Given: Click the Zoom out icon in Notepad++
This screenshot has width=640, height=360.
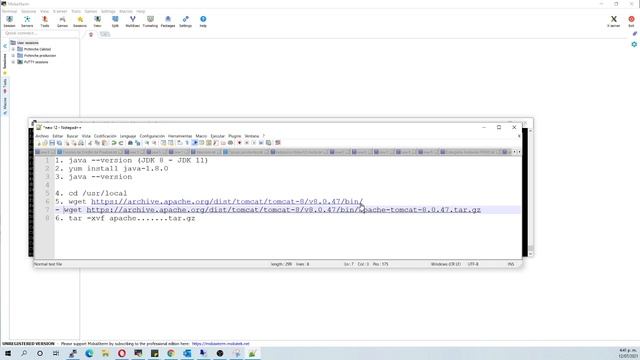Looking at the screenshot, I should coord(154,143).
